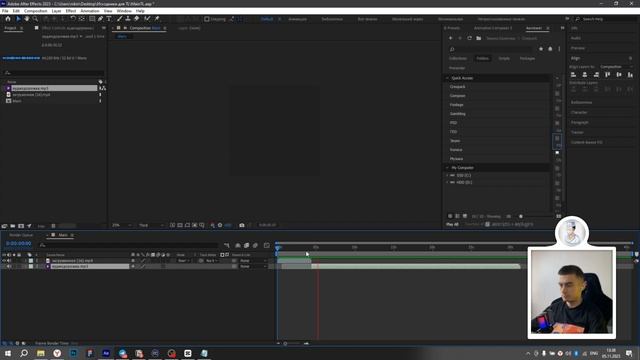640x360 pixels.
Task: Click align bottom icon in Align panel
Action: (x=630, y=75)
